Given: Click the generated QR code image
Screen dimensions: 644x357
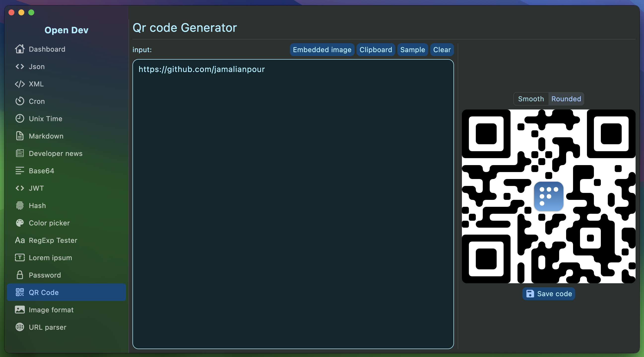Looking at the screenshot, I should [549, 196].
